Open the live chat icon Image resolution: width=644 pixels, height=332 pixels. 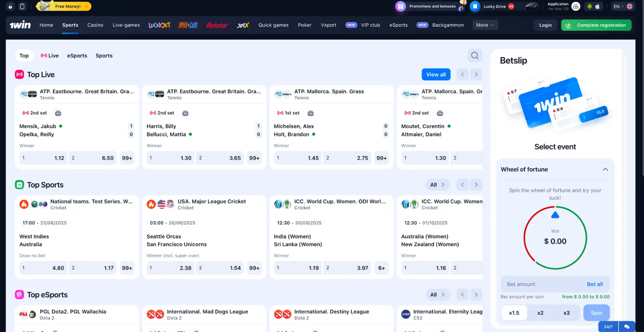[627, 327]
